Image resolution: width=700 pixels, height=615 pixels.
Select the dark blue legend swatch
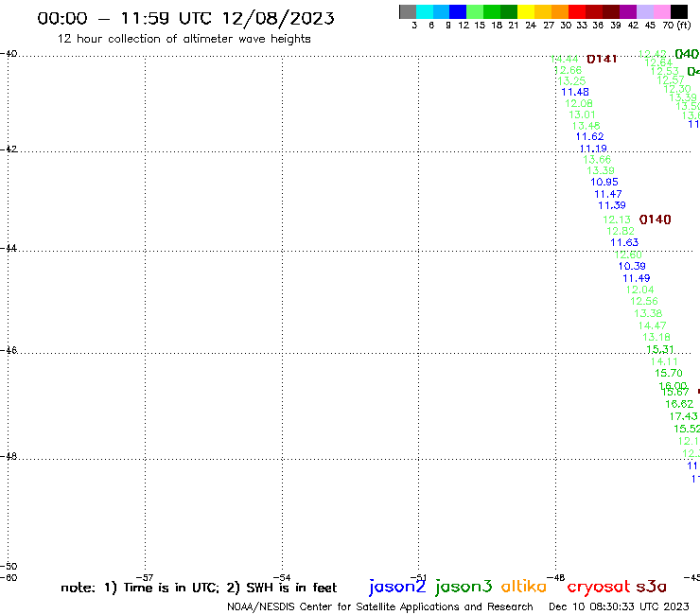tap(458, 11)
